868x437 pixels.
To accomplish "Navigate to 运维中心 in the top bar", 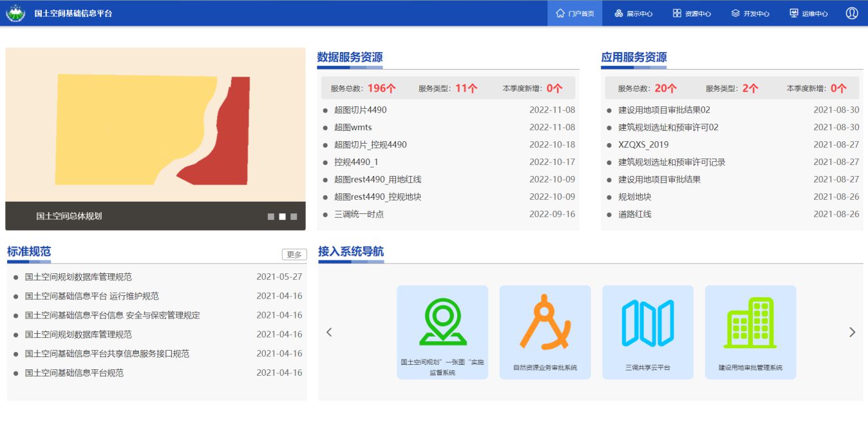I will tap(809, 14).
